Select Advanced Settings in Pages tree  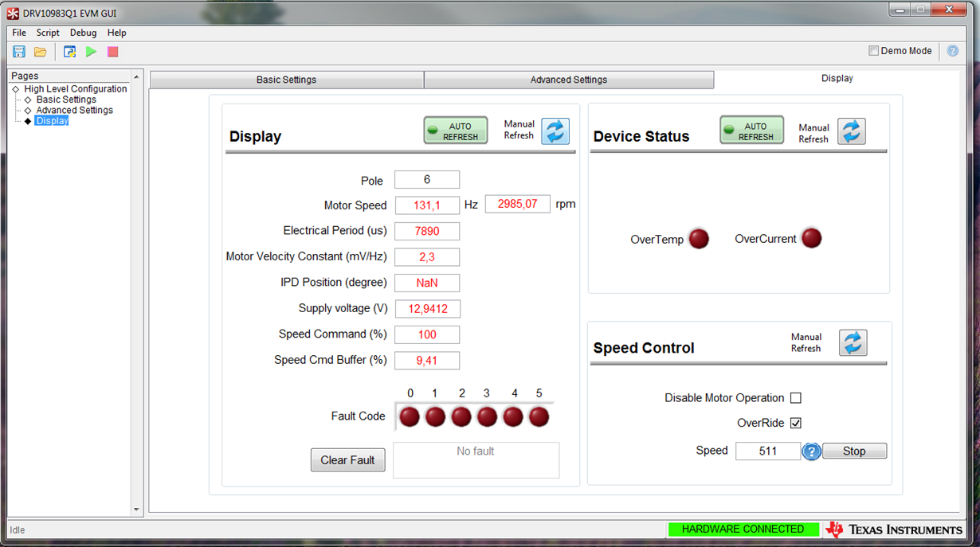tap(74, 110)
